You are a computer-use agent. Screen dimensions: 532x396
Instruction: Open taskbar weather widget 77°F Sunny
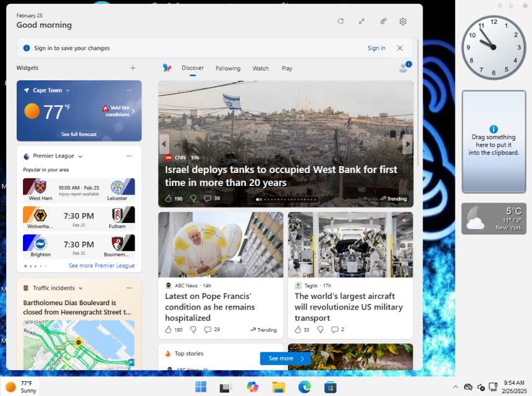(20, 387)
